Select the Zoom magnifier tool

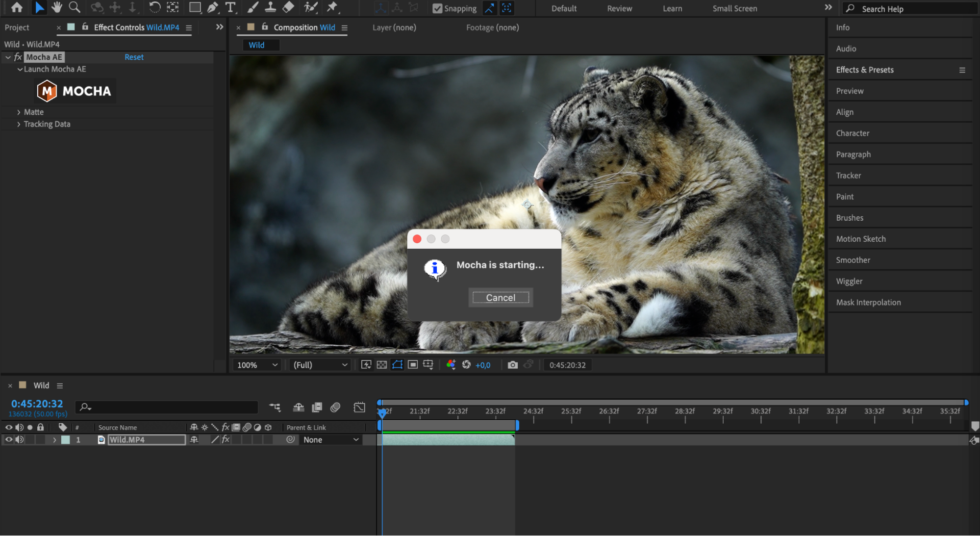coord(75,7)
